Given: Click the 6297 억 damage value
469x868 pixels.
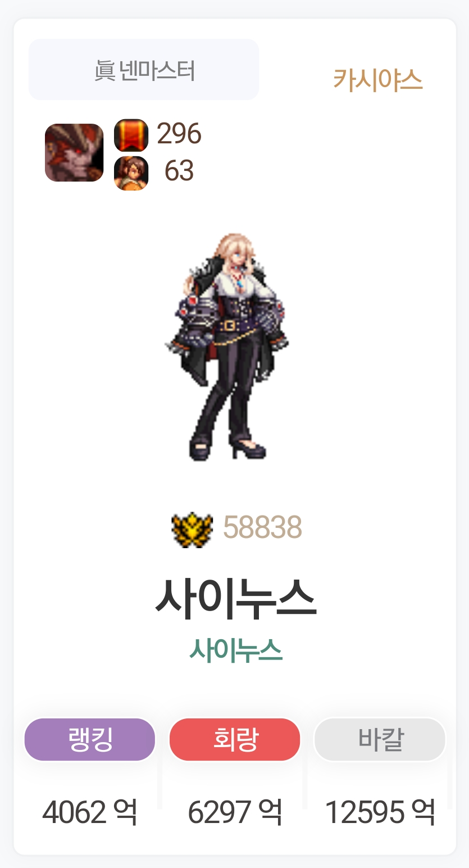Looking at the screenshot, I should tap(235, 812).
